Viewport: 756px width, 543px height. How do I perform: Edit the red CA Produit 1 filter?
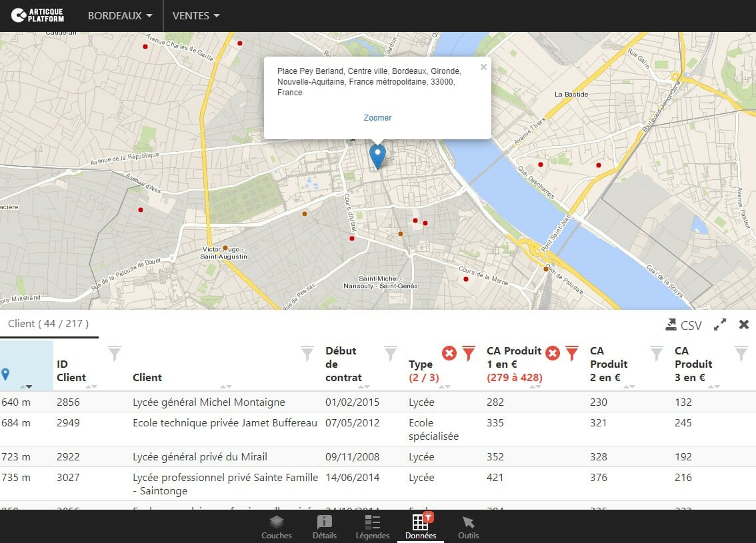click(572, 353)
